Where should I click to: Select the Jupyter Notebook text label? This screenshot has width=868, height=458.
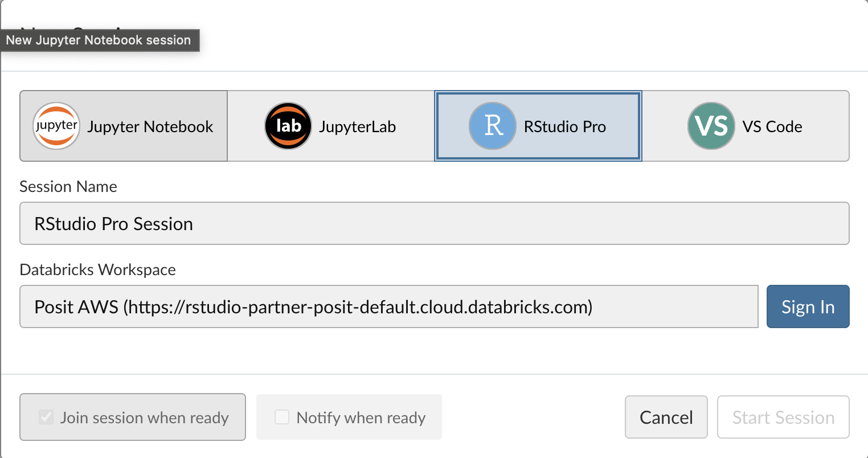pyautogui.click(x=150, y=126)
